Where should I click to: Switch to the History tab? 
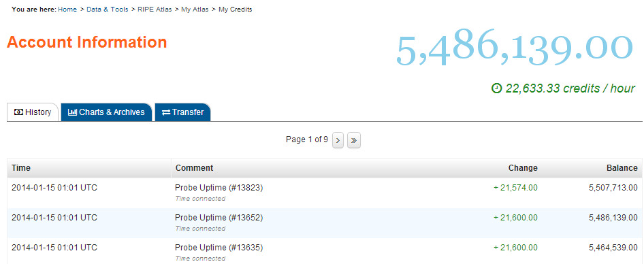[33, 112]
